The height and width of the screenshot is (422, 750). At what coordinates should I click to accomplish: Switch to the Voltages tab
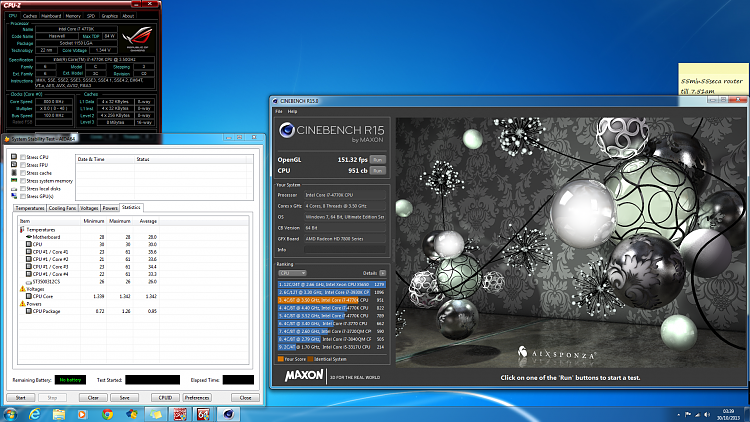(x=89, y=208)
